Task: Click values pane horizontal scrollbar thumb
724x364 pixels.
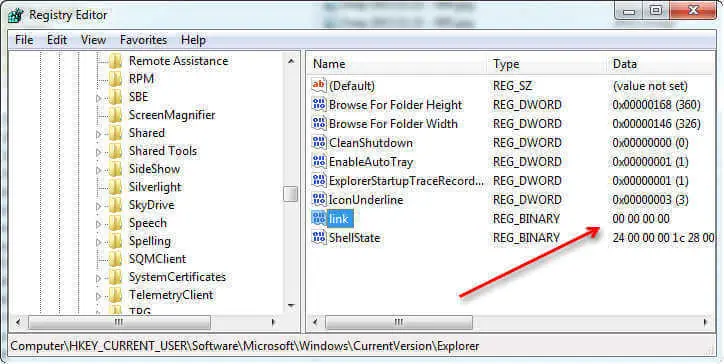Action: pyautogui.click(x=399, y=322)
